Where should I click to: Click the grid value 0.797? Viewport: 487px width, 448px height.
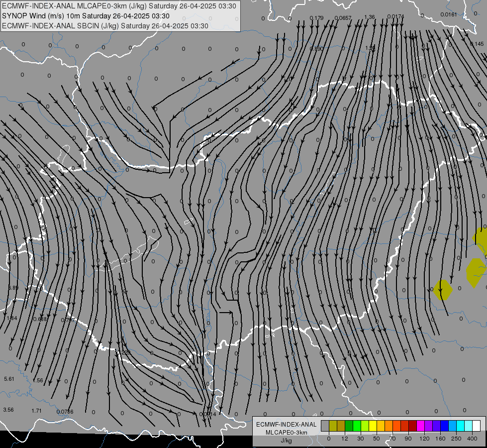[68, 320]
